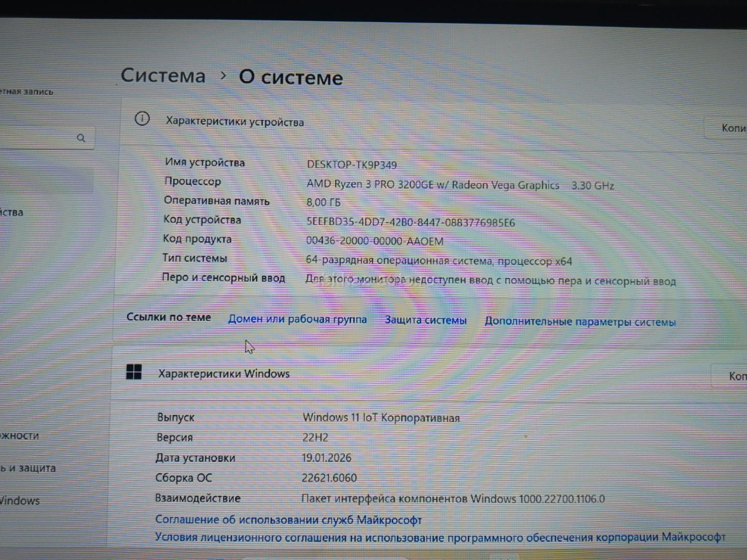Select Bluetooth и устройства sidebar item
Screen dimensions: 747x560
pos(11,212)
